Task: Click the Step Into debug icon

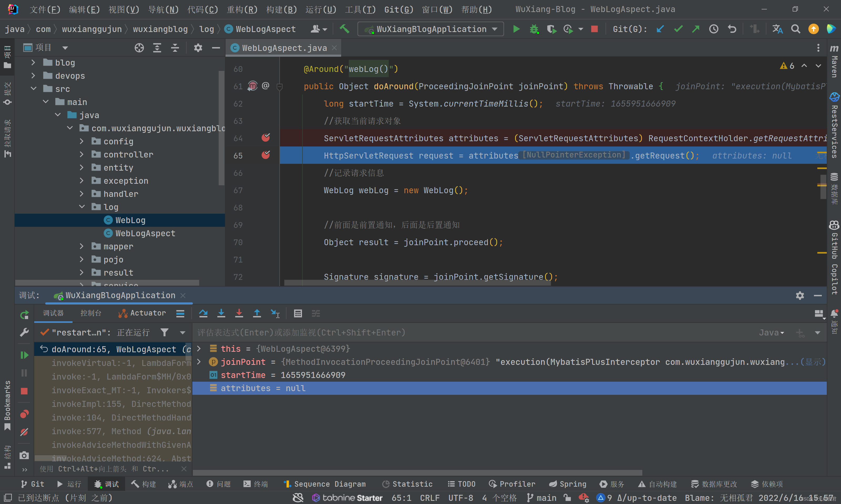Action: coord(221,313)
